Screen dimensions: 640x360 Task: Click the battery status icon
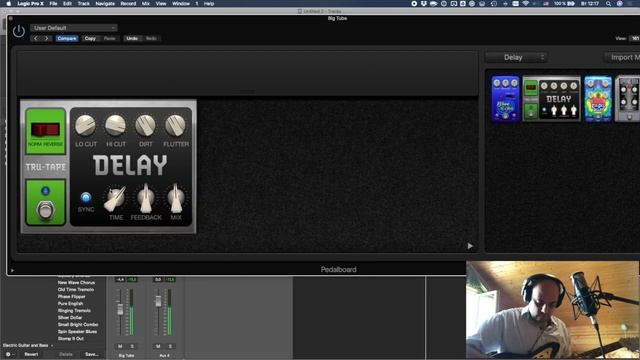pos(571,4)
